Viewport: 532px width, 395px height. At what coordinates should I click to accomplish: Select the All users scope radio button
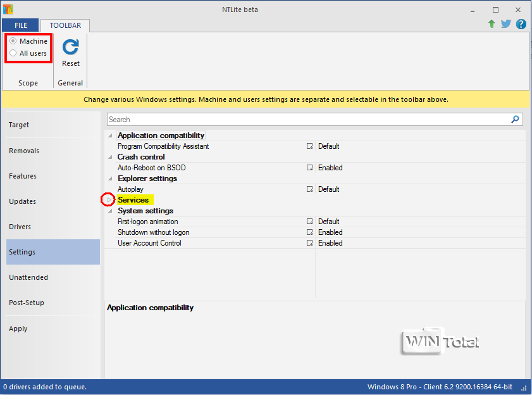pyautogui.click(x=13, y=53)
